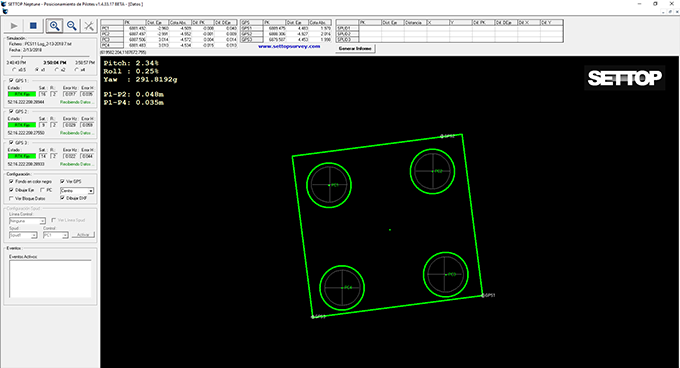Click the 'Generar Informe' button
The width and height of the screenshot is (680, 368).
point(355,49)
